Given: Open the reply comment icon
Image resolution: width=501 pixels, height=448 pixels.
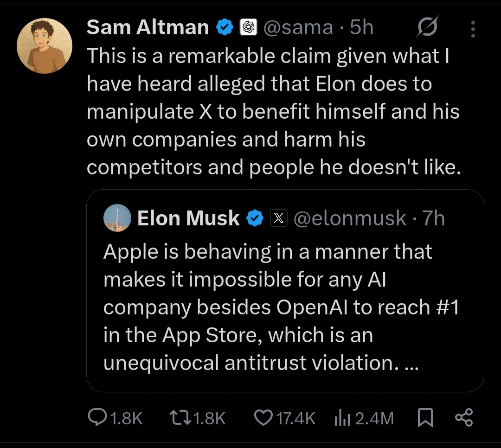Looking at the screenshot, I should point(97,418).
